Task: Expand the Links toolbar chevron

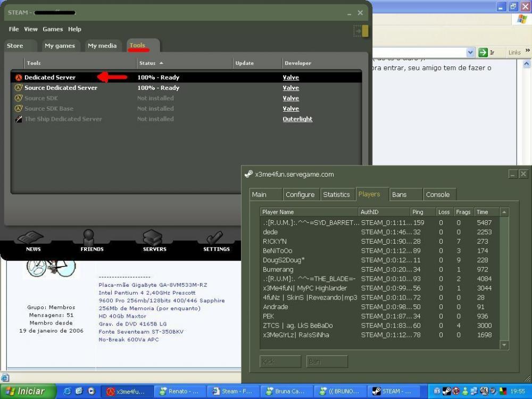Action: pyautogui.click(x=527, y=51)
